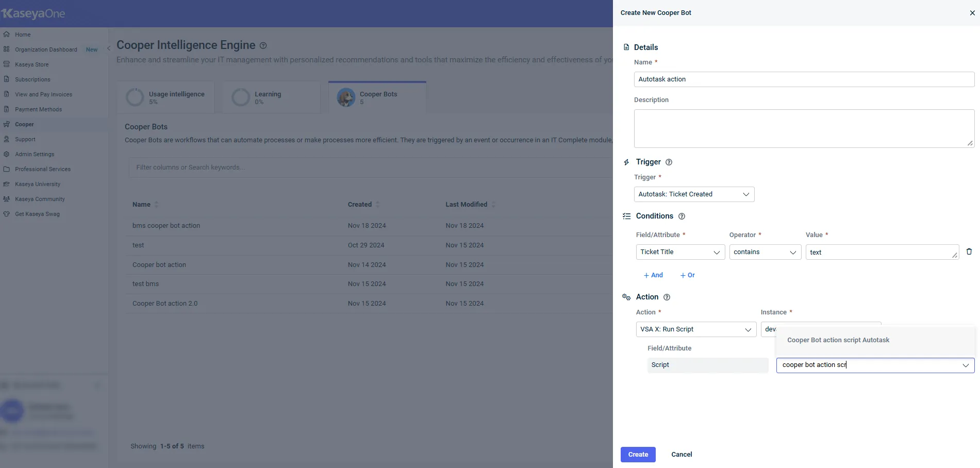980x468 pixels.
Task: Open the Trigger dropdown showing Autotask: Ticket Created
Action: 693,194
